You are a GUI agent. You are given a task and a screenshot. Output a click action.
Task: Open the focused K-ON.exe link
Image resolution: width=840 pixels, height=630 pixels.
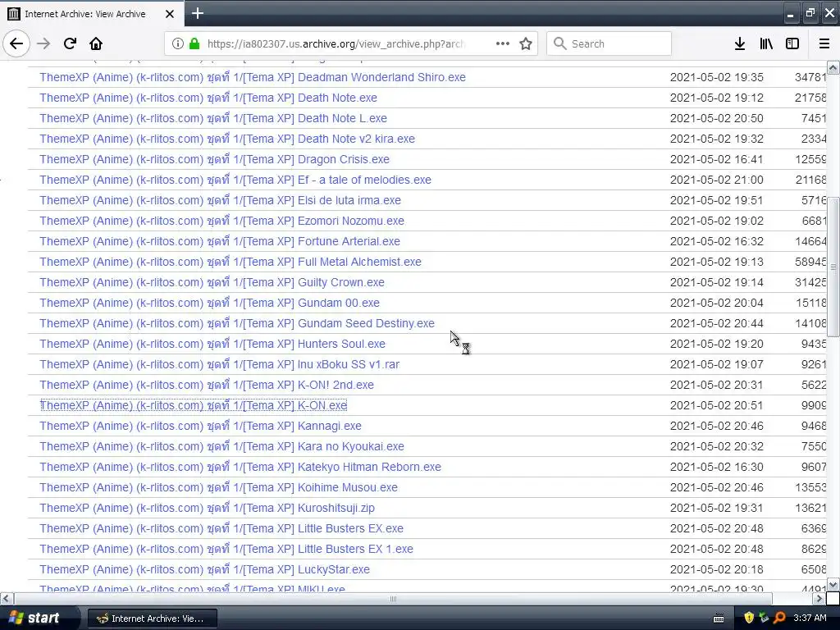pos(194,405)
